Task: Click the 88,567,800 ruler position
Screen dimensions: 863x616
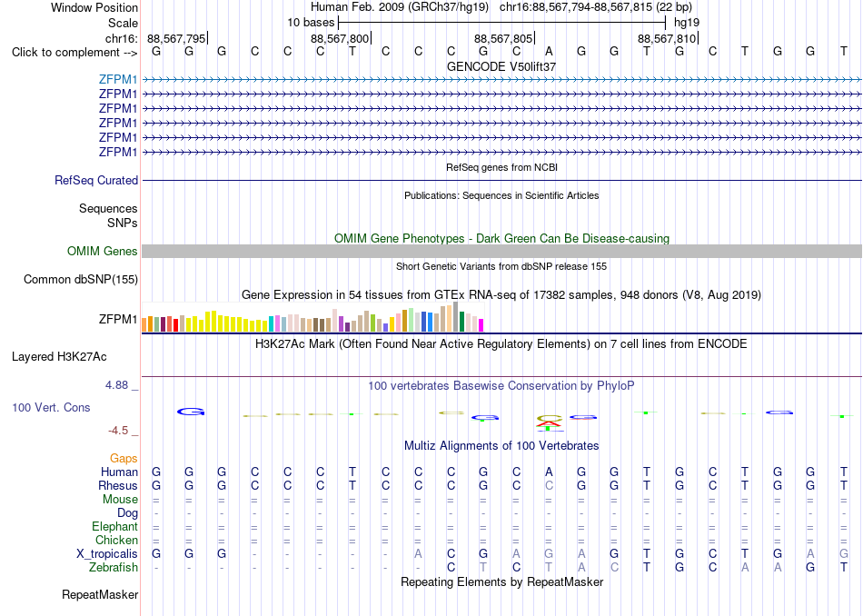Action: pyautogui.click(x=340, y=39)
